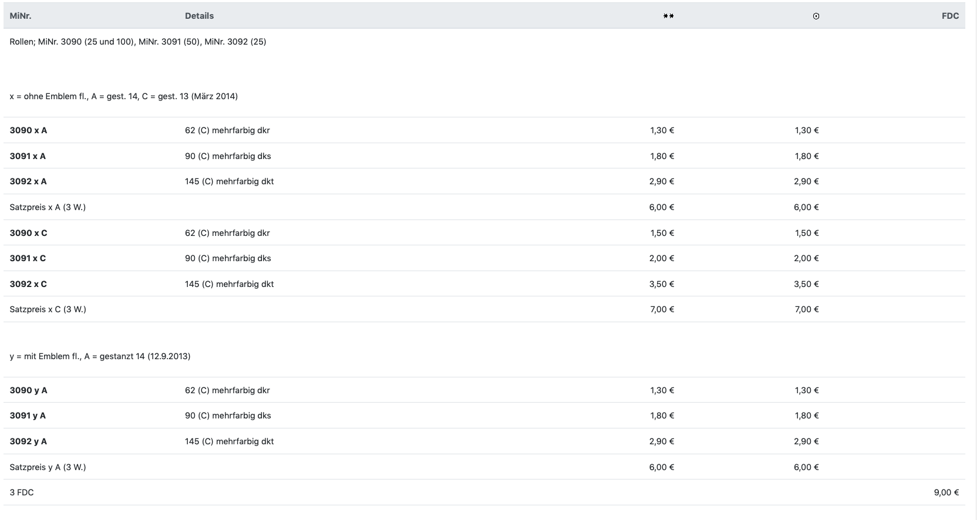Select the 3091 x C catalog number
Viewport: 980px width, 520px height.
point(28,258)
